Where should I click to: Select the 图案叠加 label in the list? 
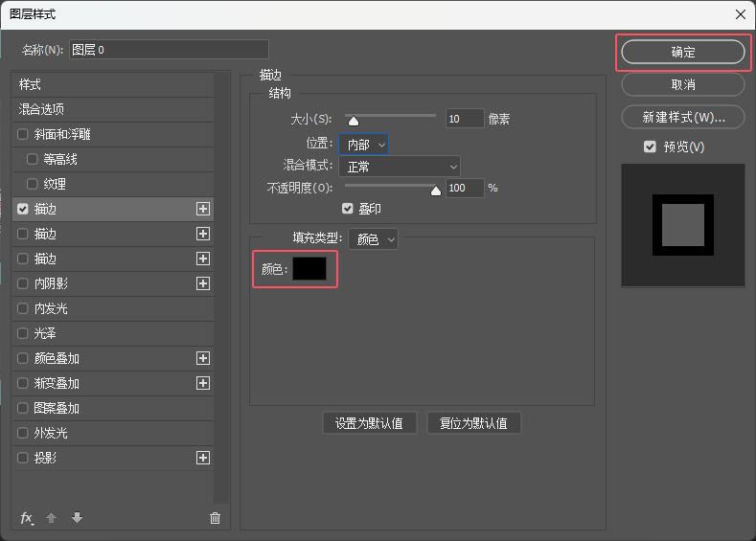pyautogui.click(x=57, y=409)
